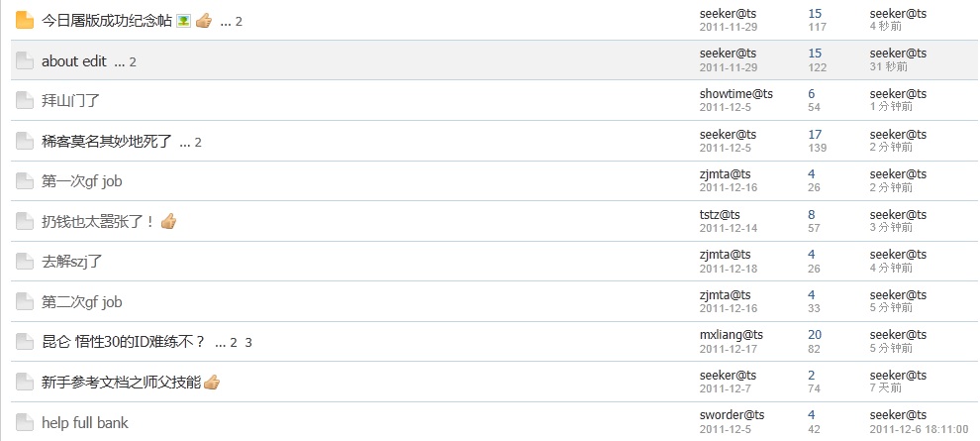This screenshot has width=980, height=441.
Task: Click the thread icon beside 去解szj了
Action: point(25,262)
